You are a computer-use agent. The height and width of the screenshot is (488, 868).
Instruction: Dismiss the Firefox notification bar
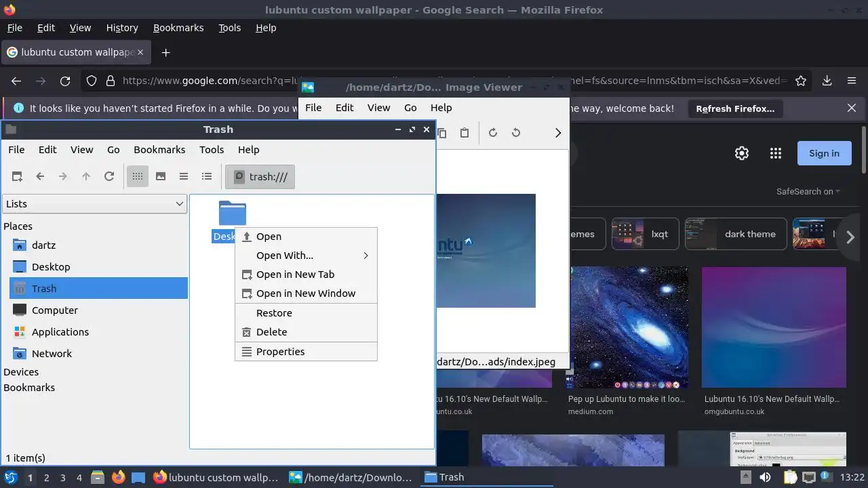coord(852,108)
